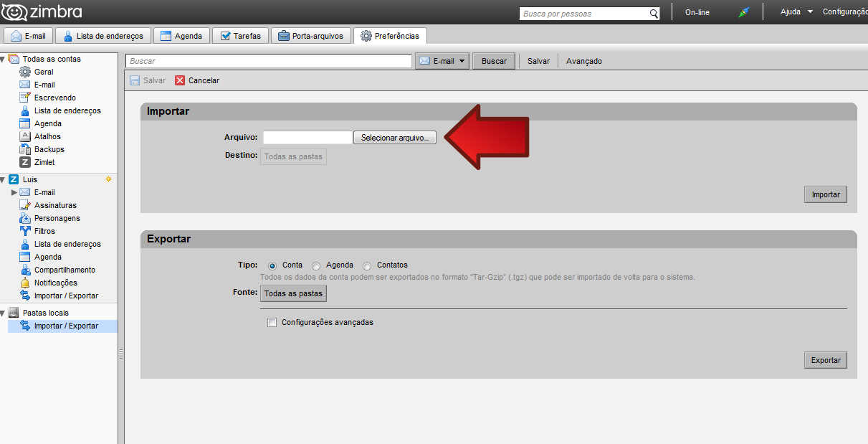Enable the Configurações avançadas checkbox

coord(272,323)
